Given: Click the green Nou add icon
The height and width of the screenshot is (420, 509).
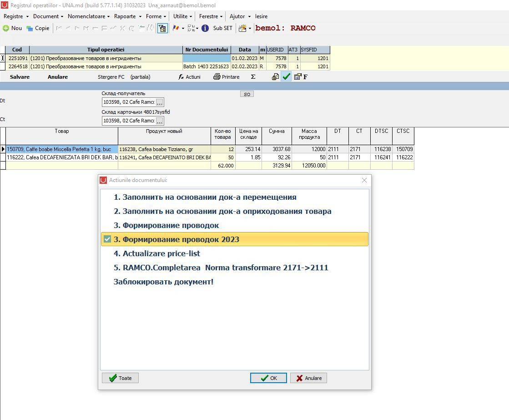Looking at the screenshot, I should 6,28.
